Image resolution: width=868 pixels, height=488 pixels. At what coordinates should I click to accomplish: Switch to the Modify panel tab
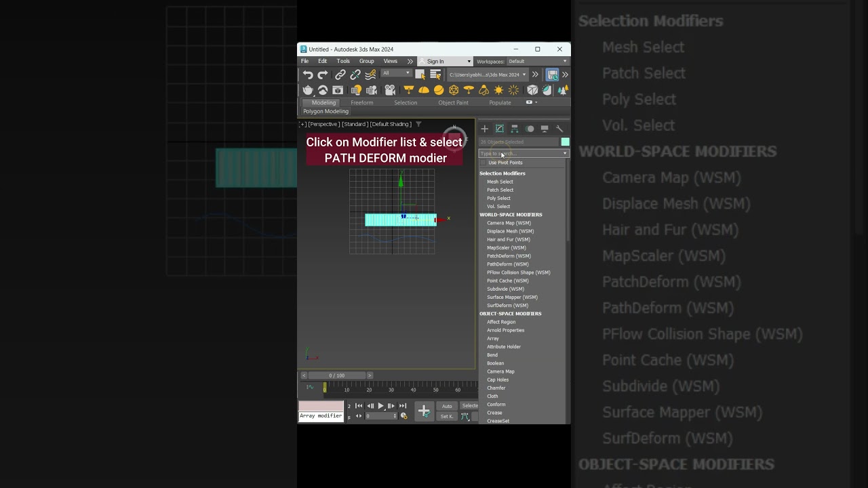pyautogui.click(x=500, y=129)
